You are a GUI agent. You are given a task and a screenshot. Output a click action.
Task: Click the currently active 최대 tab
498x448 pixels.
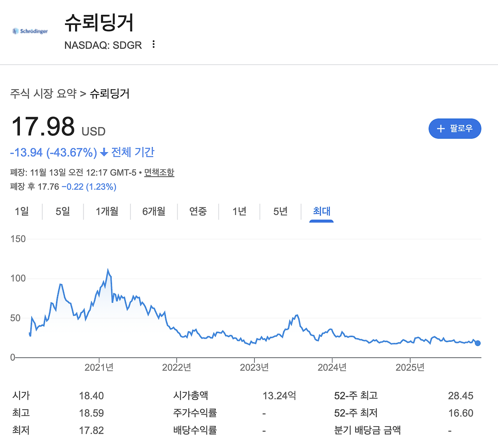click(x=321, y=211)
